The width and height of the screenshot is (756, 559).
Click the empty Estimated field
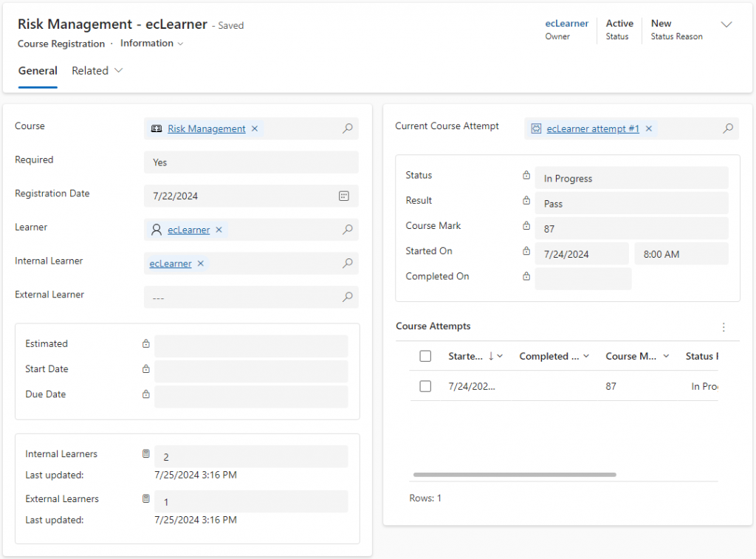(251, 346)
